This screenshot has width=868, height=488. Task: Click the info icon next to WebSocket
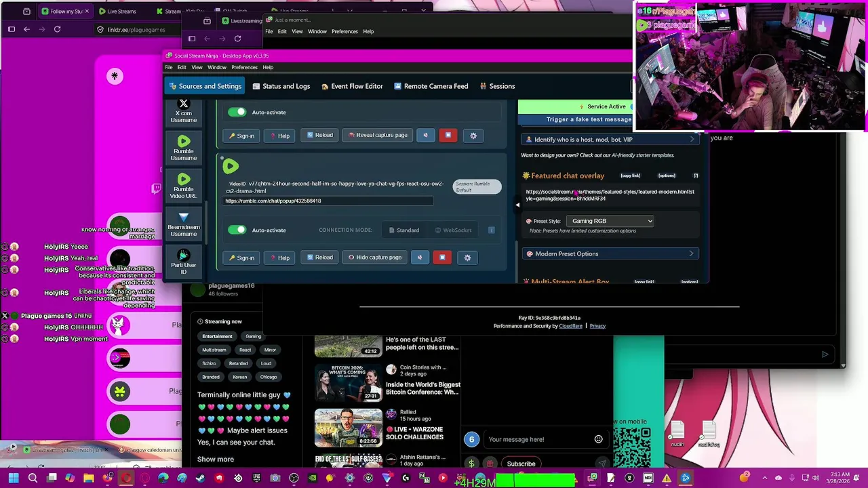pos(492,230)
